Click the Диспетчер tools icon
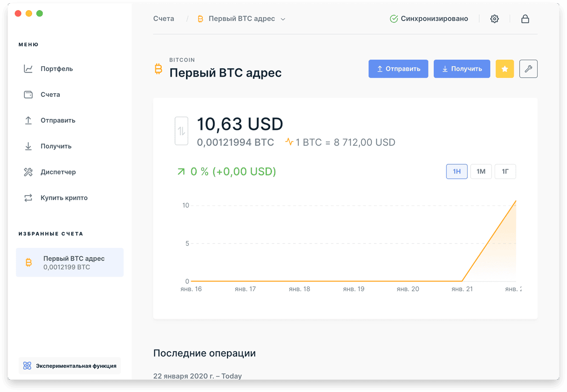The image size is (567, 392). (28, 172)
